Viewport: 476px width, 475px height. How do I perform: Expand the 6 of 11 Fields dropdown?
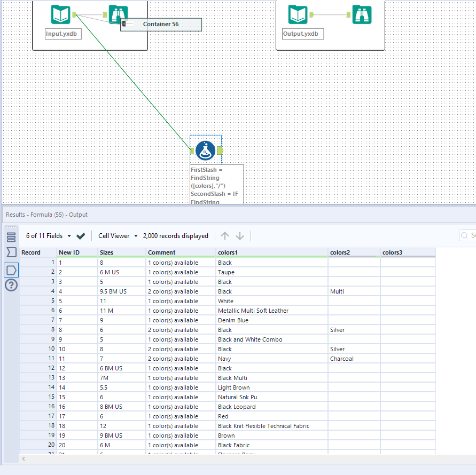[x=69, y=236]
